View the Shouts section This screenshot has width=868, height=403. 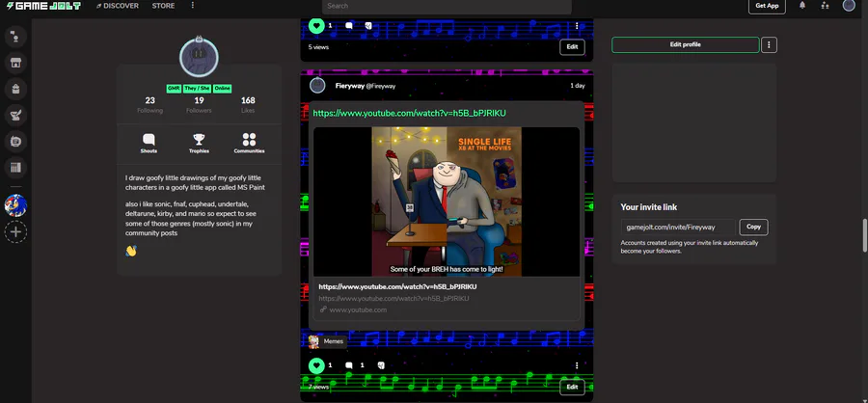[x=149, y=144]
